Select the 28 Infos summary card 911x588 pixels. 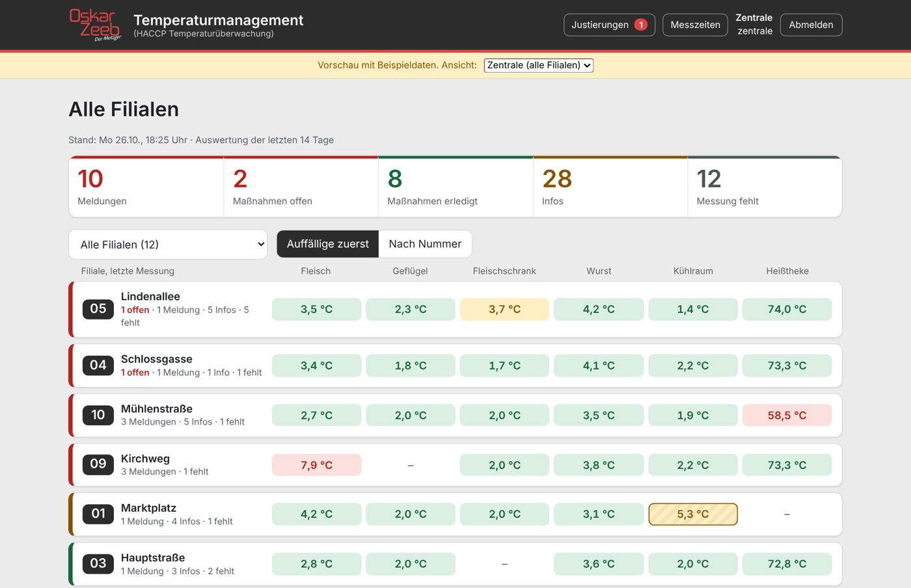click(x=610, y=187)
